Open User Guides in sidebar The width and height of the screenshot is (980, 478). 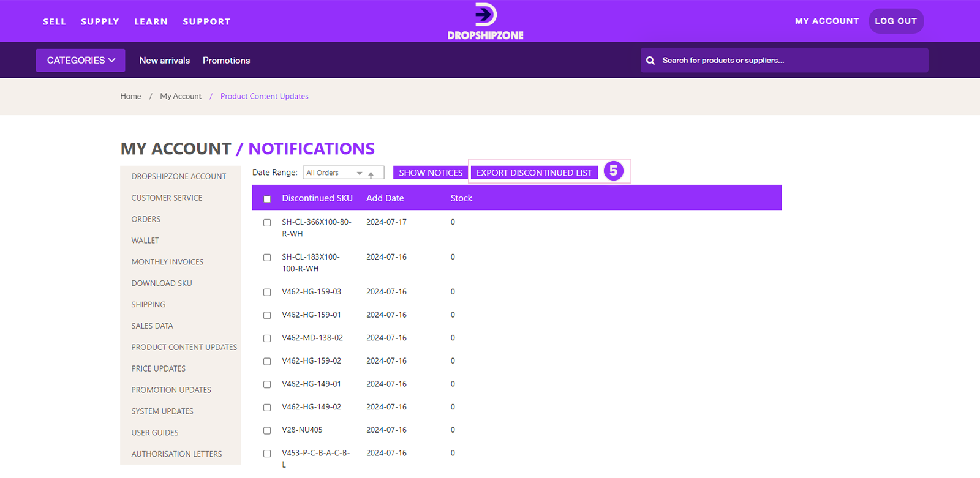click(155, 433)
